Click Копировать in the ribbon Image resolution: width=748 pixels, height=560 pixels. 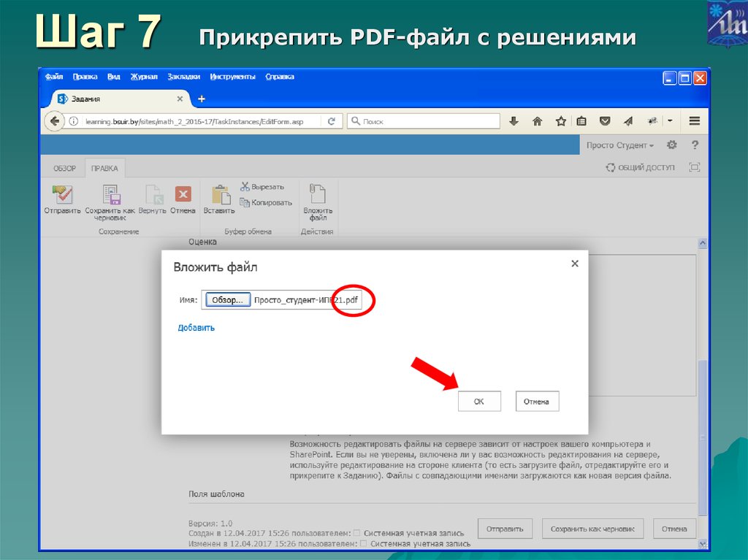pos(266,202)
